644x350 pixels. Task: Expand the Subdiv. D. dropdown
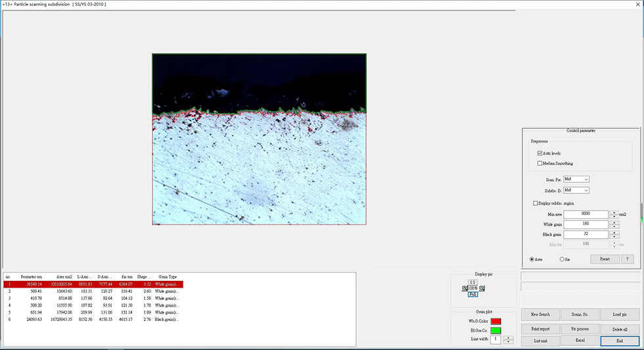(576, 190)
